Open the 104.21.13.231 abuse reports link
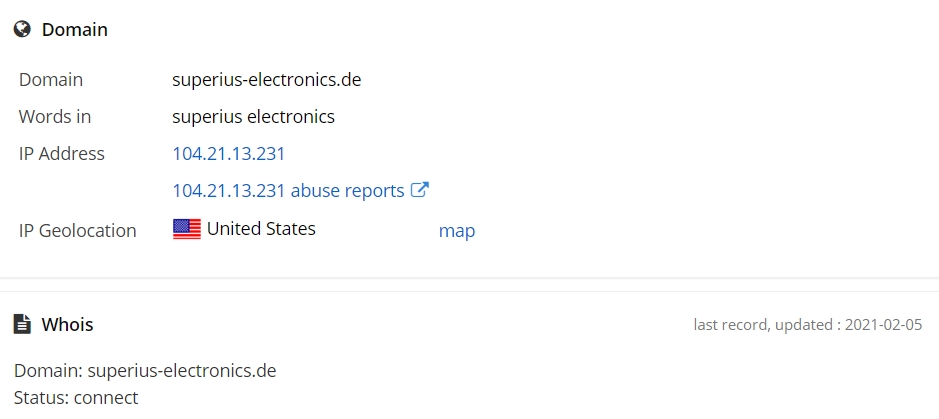 coord(288,190)
